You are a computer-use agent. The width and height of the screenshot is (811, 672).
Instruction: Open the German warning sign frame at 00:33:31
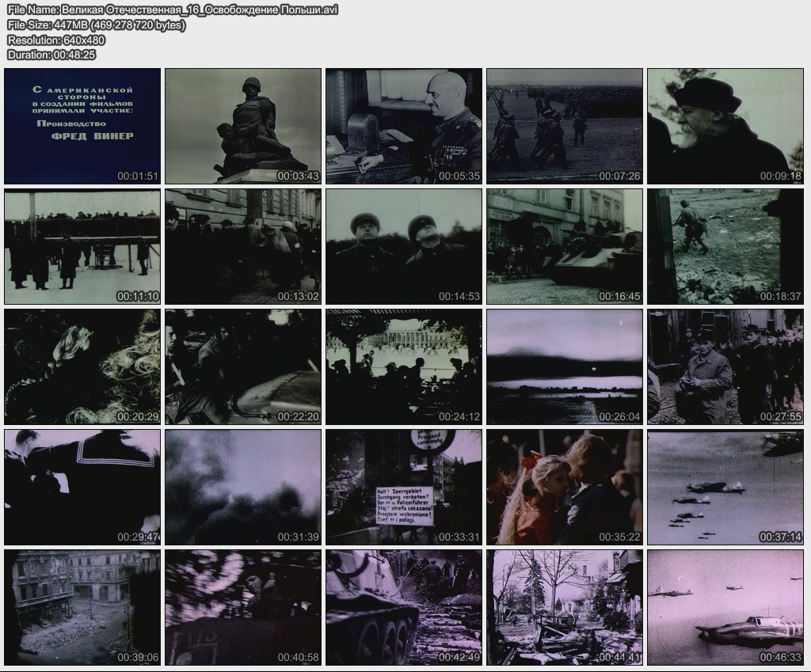pos(404,487)
